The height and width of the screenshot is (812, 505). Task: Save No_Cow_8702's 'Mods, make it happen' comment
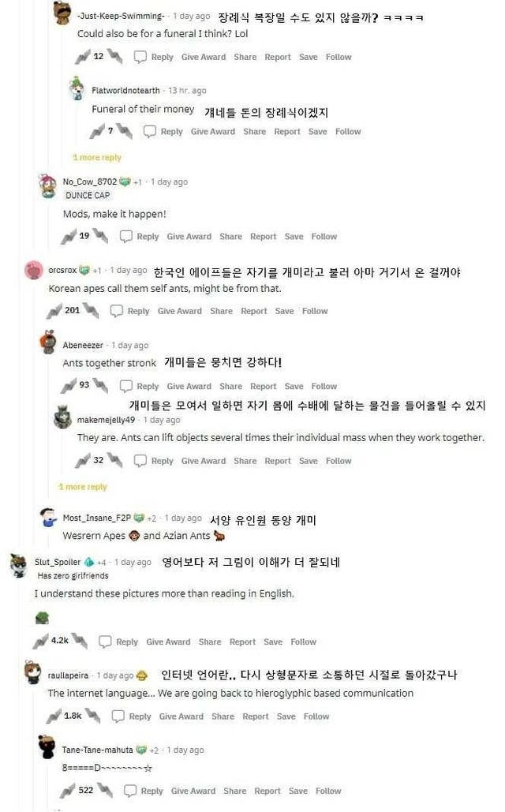(x=294, y=236)
